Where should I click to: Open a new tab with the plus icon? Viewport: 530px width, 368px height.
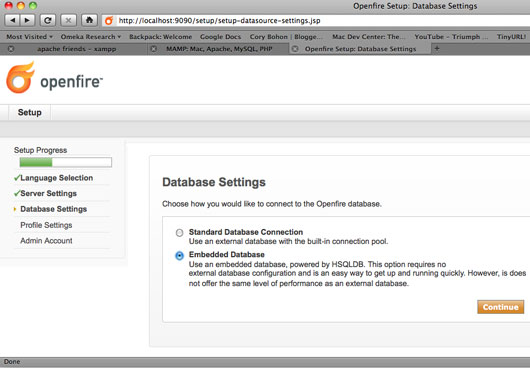tap(437, 49)
